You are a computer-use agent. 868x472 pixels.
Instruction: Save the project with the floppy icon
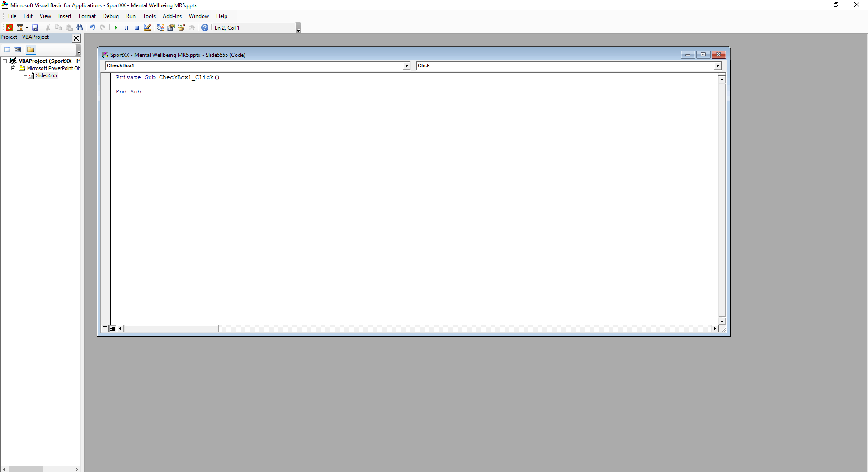point(35,28)
